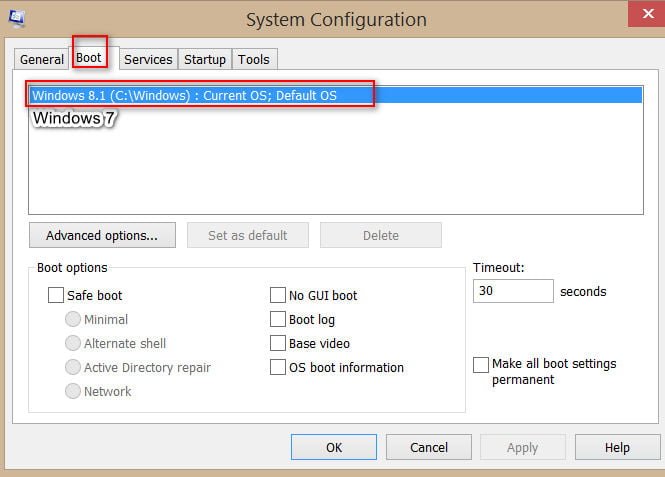
Task: Open Advanced options dialog
Action: tap(102, 235)
